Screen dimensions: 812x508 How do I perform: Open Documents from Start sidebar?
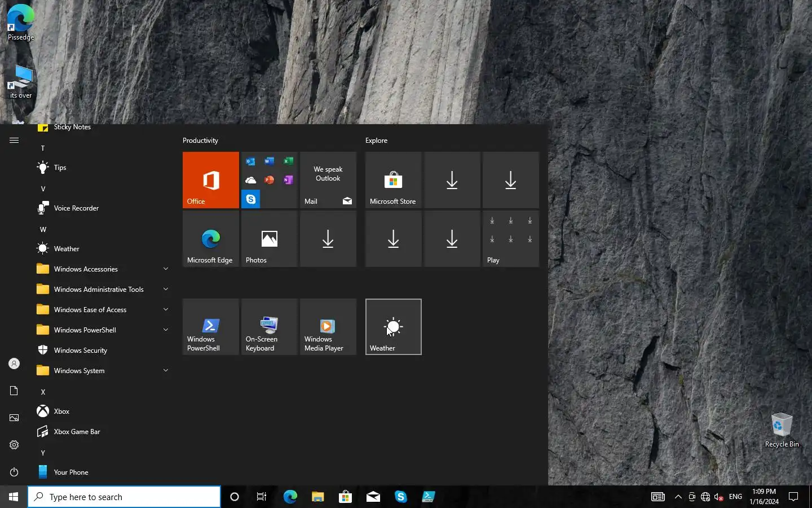(14, 391)
